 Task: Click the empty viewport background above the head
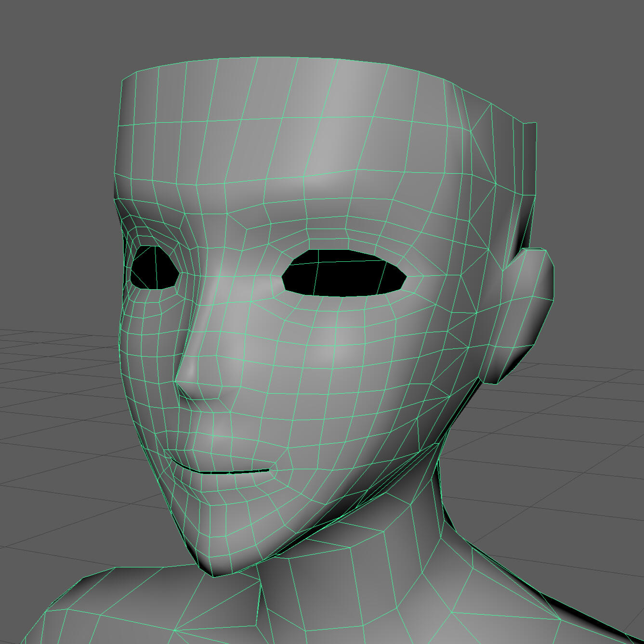[313, 24]
